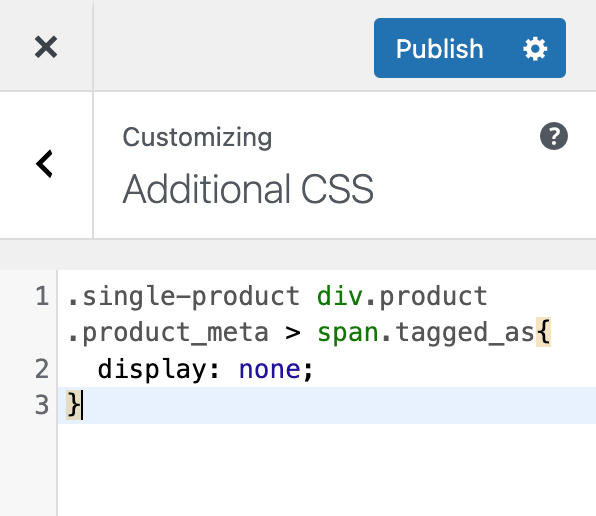Click the 'Customizing' label text

point(197,138)
